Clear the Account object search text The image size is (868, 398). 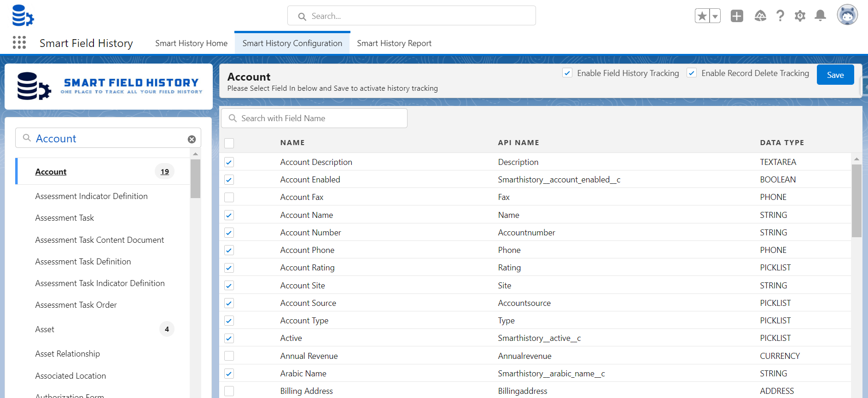[x=192, y=139]
